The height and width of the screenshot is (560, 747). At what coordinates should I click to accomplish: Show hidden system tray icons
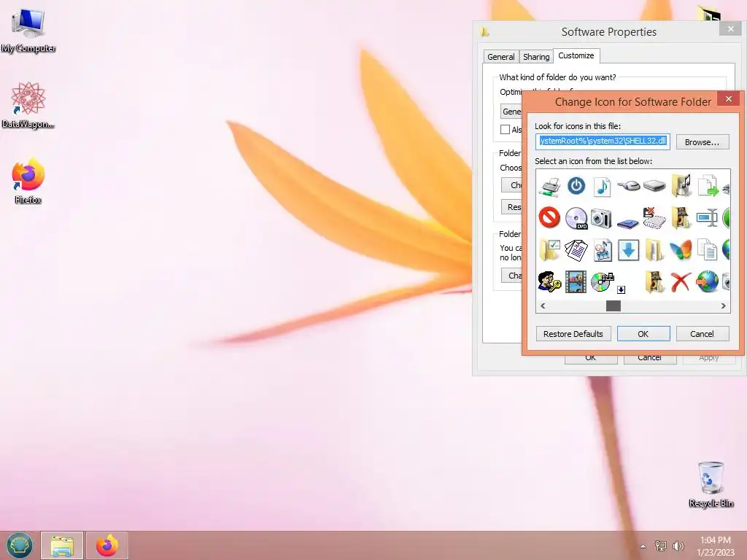[643, 546]
